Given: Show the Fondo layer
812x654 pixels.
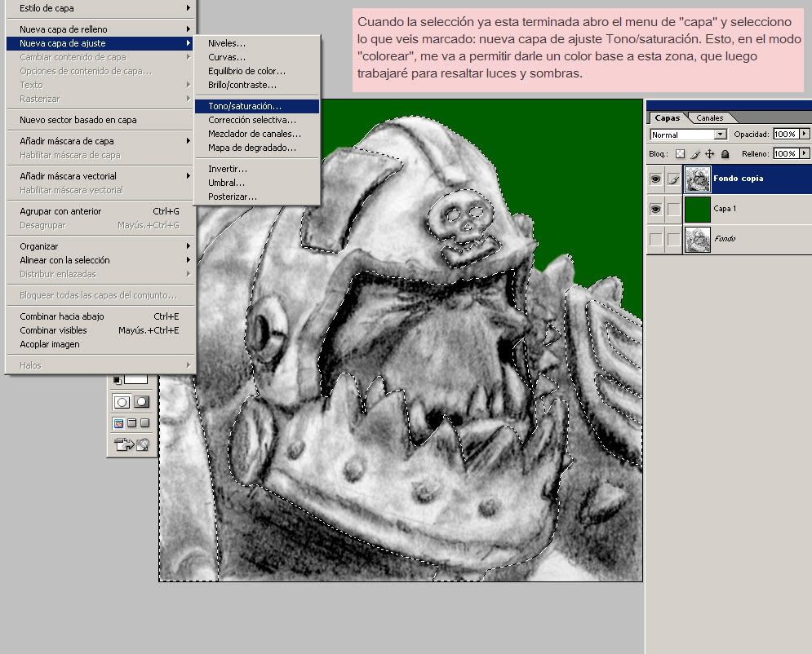Looking at the screenshot, I should point(655,239).
